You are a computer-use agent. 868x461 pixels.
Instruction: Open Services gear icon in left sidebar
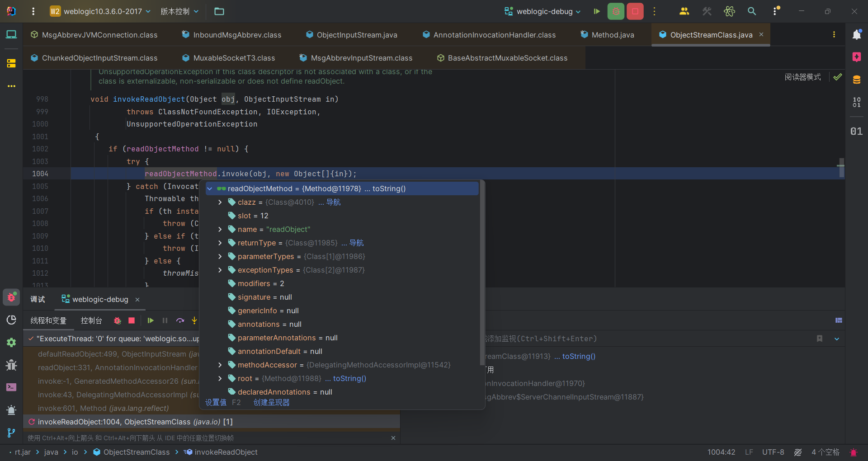[11, 343]
